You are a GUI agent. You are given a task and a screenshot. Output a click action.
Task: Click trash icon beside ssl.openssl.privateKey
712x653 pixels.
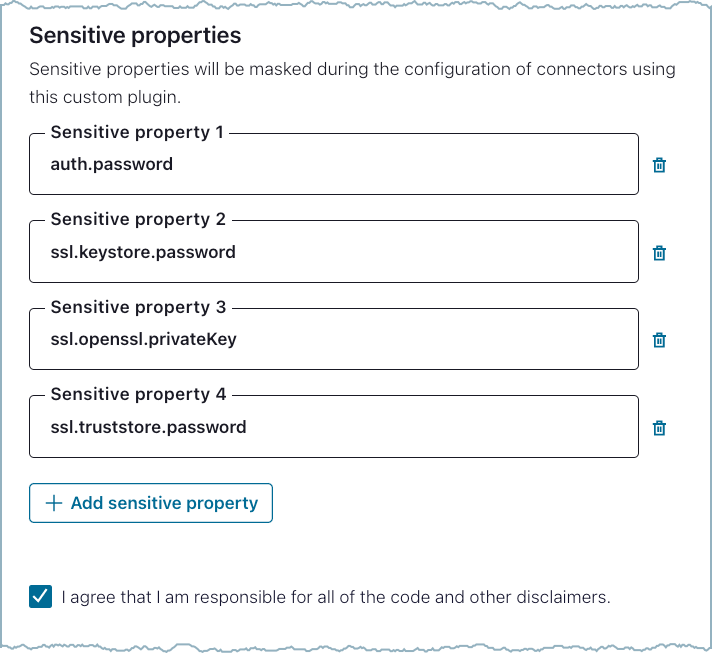(x=659, y=340)
